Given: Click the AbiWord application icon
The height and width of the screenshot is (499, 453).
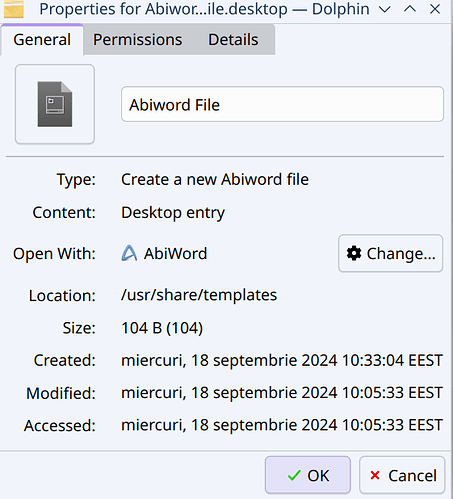Looking at the screenshot, I should (129, 253).
